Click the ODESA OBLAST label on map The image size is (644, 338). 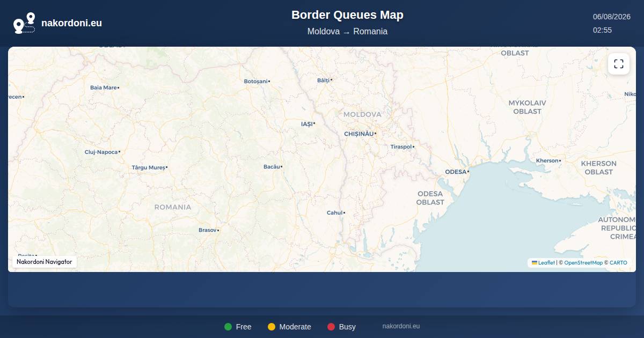pyautogui.click(x=430, y=198)
